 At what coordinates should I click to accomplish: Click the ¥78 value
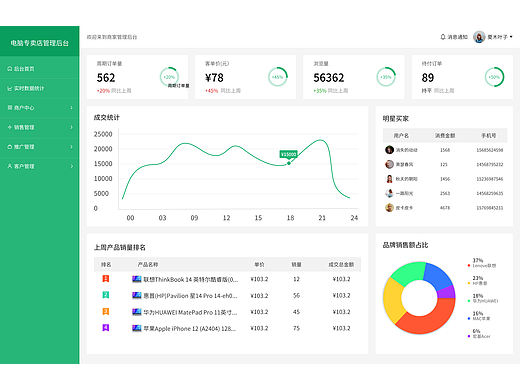tap(214, 78)
